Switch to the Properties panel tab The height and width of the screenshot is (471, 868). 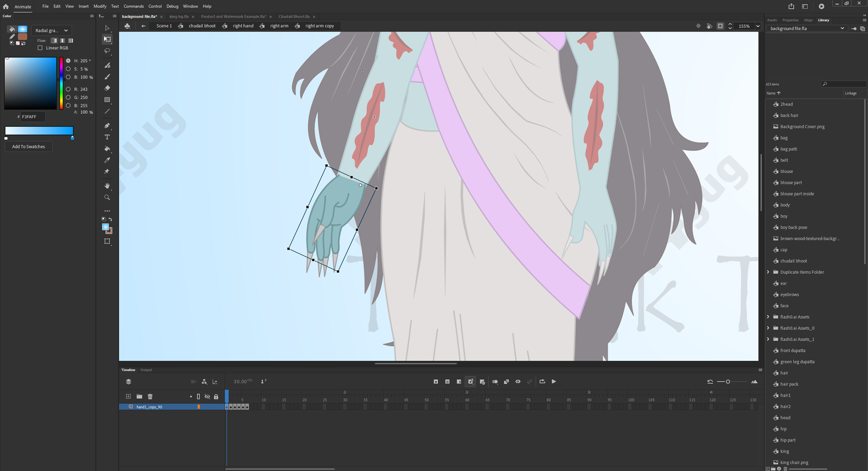[x=790, y=20]
